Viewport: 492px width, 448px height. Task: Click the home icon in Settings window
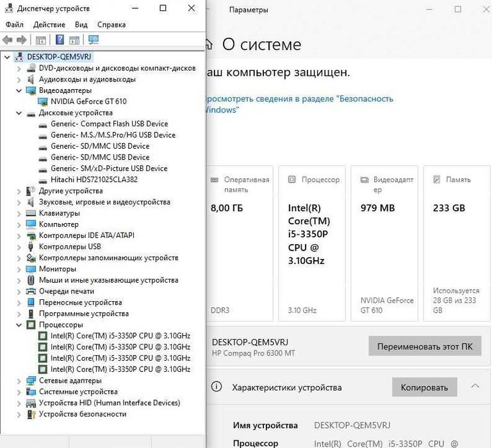tap(209, 44)
